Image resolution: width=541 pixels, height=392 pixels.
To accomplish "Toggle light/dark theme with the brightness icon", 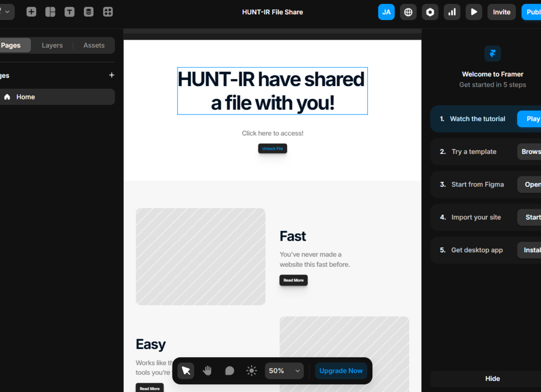I will (x=251, y=370).
